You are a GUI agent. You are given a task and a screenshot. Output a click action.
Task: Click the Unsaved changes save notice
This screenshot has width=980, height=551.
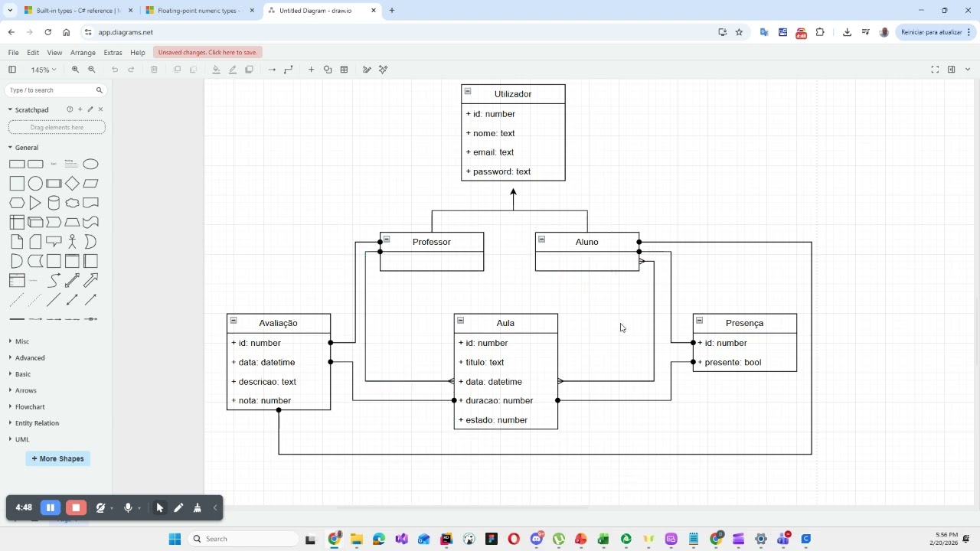click(207, 52)
